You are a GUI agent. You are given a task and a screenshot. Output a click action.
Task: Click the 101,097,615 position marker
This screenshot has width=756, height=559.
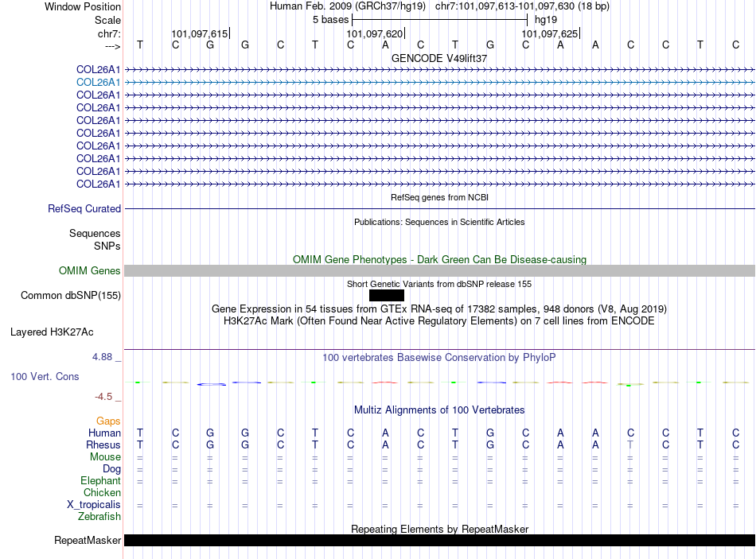200,33
